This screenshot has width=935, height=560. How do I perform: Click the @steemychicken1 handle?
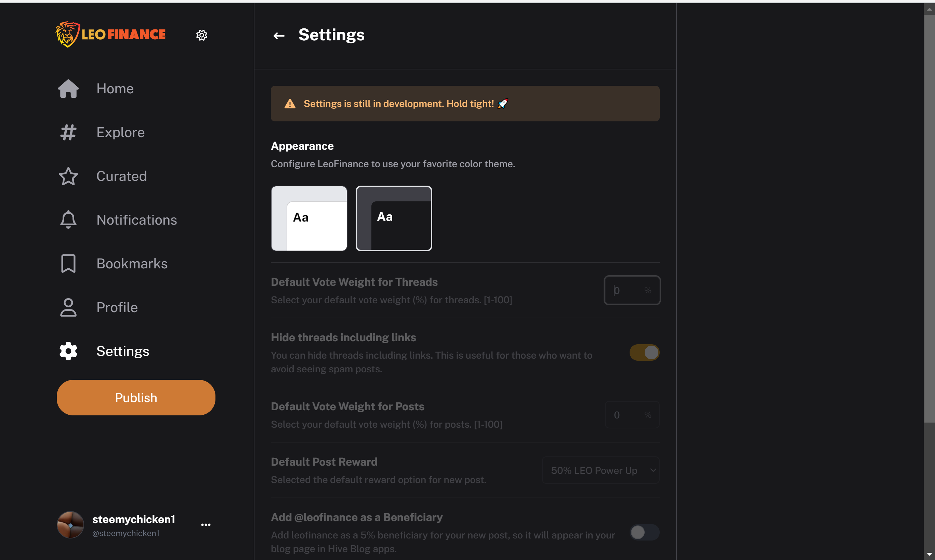pos(126,533)
